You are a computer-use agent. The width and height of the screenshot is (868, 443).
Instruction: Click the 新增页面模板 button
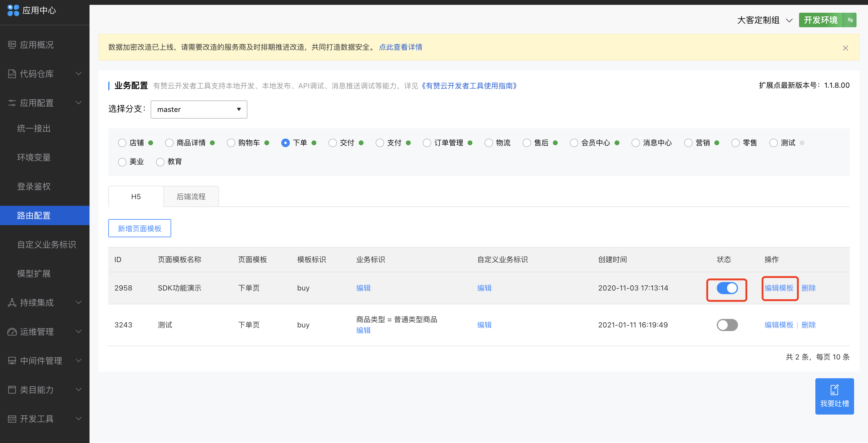point(139,228)
